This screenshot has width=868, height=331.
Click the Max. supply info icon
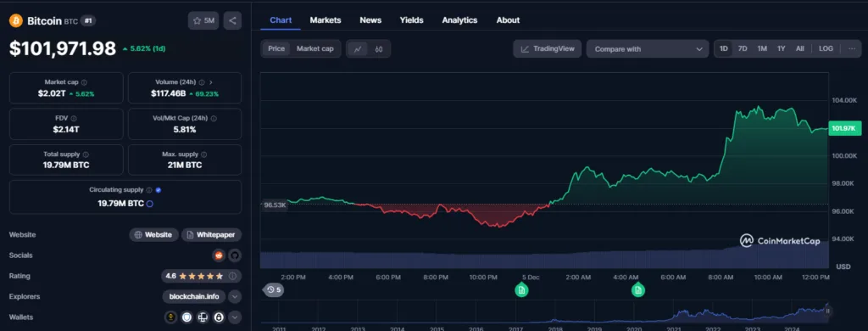[x=203, y=154]
